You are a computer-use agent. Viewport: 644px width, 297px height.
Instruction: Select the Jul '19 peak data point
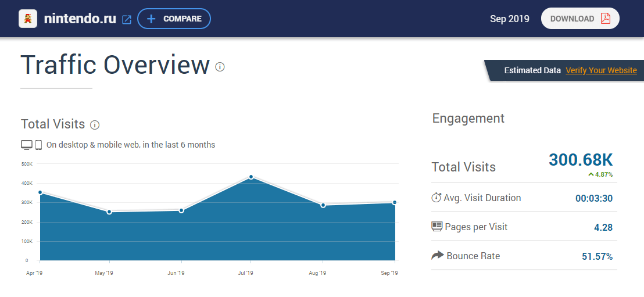point(251,177)
